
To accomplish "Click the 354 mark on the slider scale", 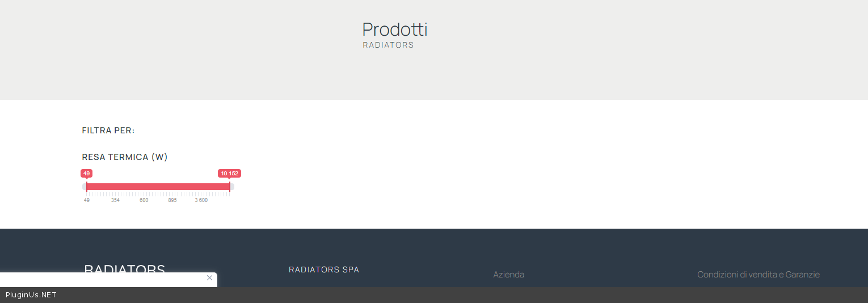I will 115,200.
